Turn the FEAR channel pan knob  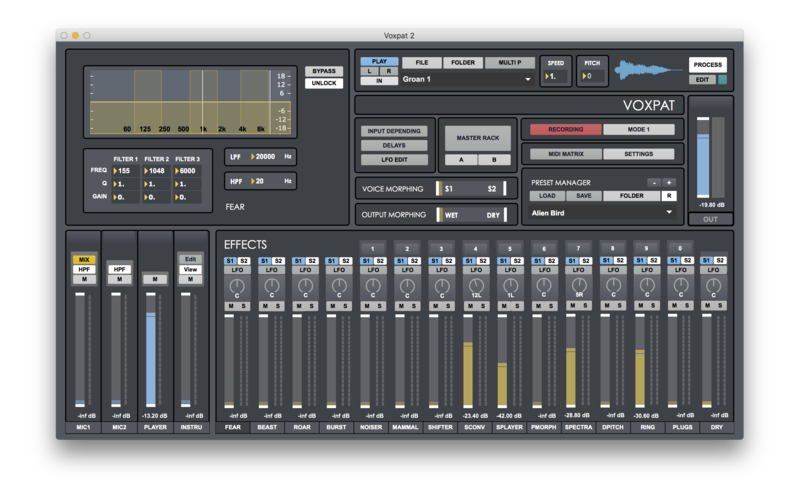236,286
